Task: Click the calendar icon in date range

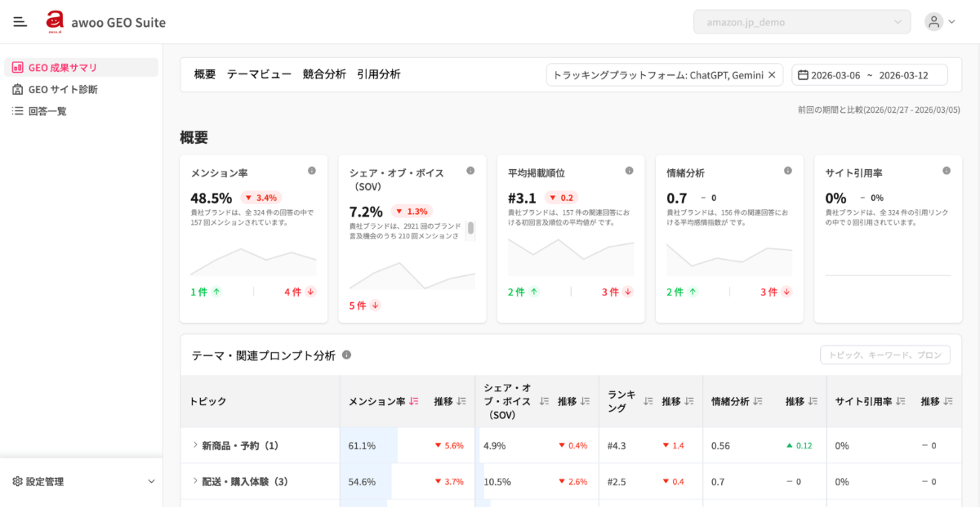Action: (803, 75)
